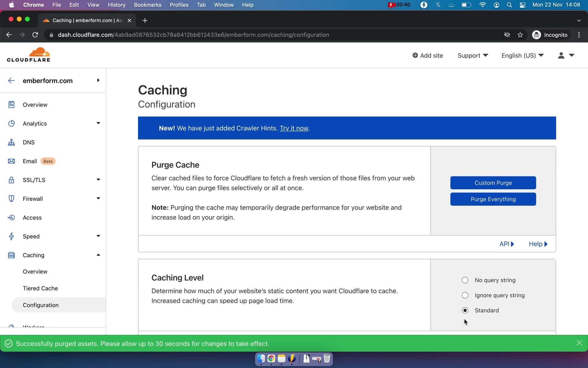Click the Firewall sidebar icon
This screenshot has width=588, height=368.
point(11,198)
